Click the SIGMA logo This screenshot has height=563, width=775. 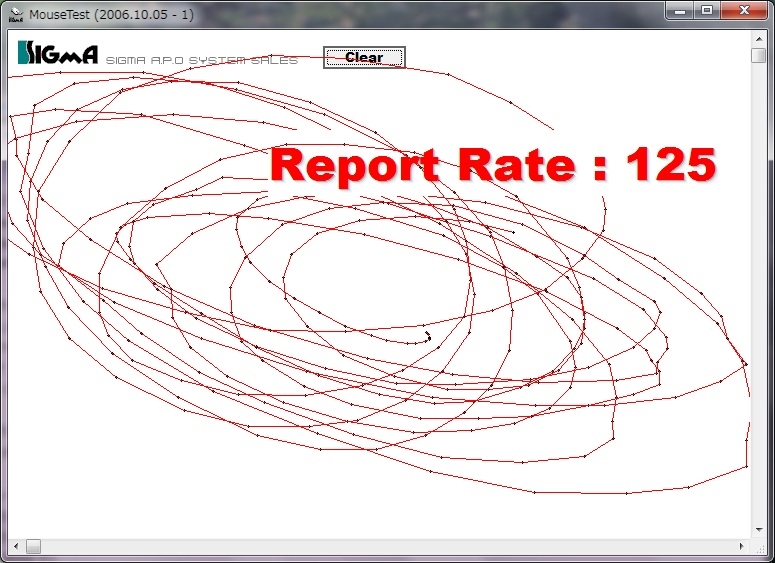[x=58, y=54]
